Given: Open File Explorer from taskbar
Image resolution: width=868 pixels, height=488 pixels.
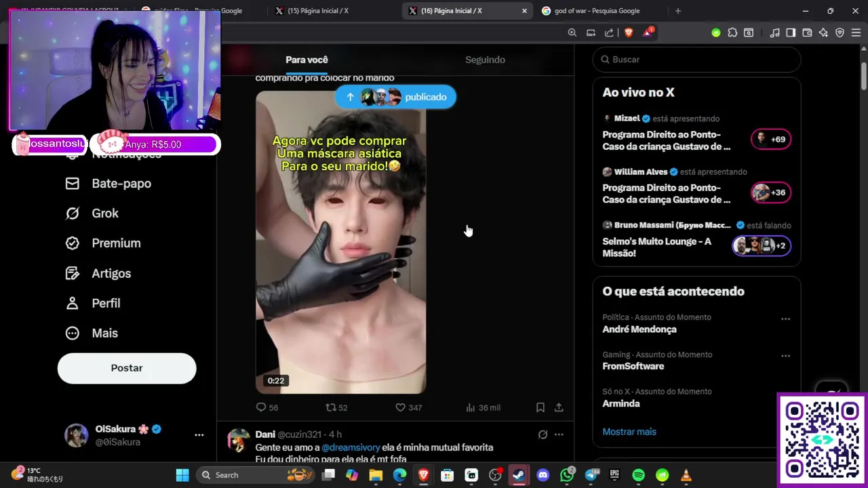Looking at the screenshot, I should 376,475.
